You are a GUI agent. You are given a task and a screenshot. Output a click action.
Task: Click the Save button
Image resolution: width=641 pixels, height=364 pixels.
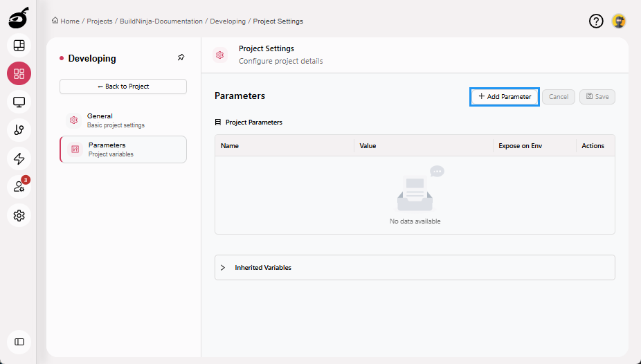597,97
